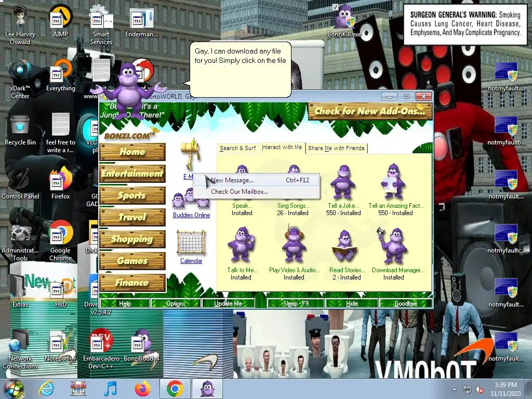This screenshot has height=399, width=532.
Task: Click Check for New Add-Ons banner
Action: click(x=370, y=111)
